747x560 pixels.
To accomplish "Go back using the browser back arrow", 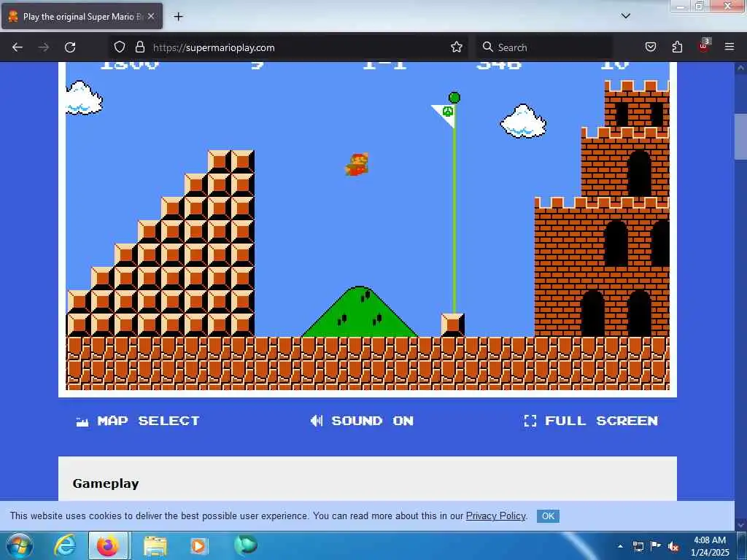I will click(18, 47).
